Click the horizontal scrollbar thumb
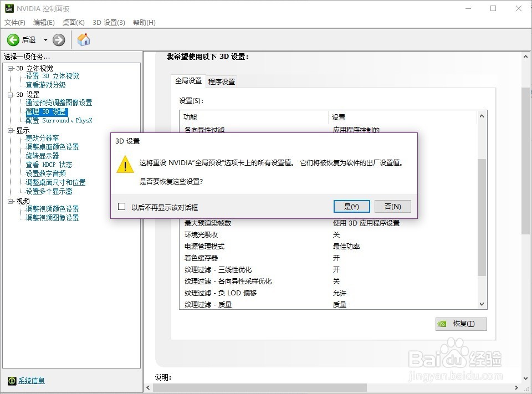The width and height of the screenshot is (532, 394). click(x=259, y=387)
